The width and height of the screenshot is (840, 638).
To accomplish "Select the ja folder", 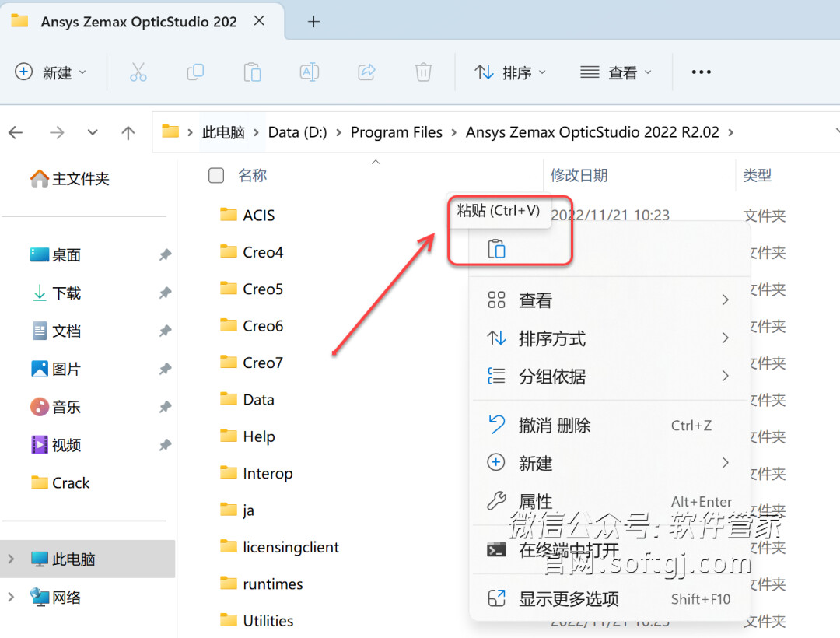I will pos(236,510).
